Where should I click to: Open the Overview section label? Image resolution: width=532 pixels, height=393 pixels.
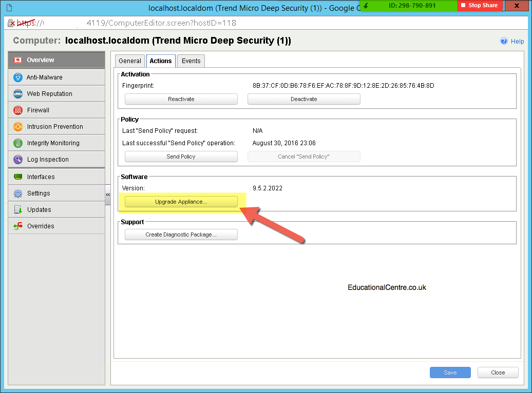(x=41, y=60)
